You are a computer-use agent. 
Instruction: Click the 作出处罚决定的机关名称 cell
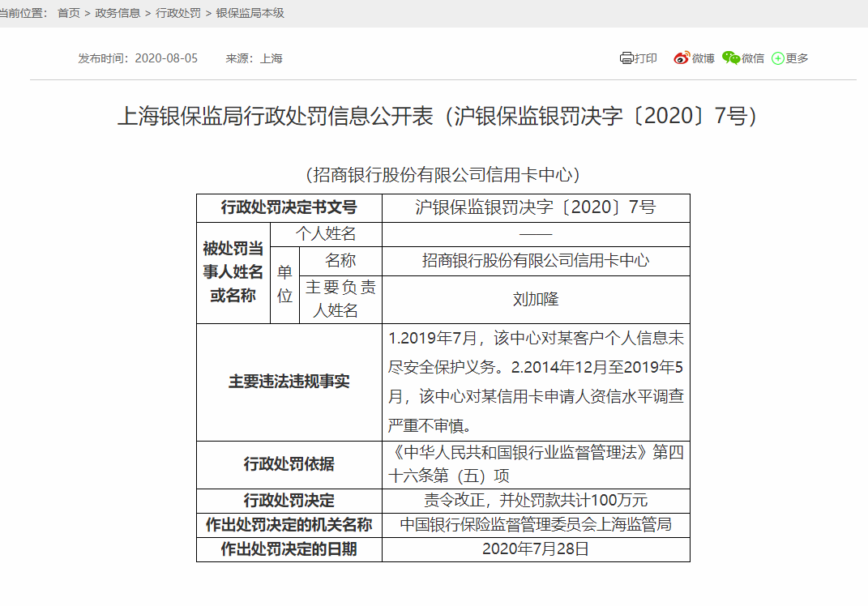[x=289, y=525]
